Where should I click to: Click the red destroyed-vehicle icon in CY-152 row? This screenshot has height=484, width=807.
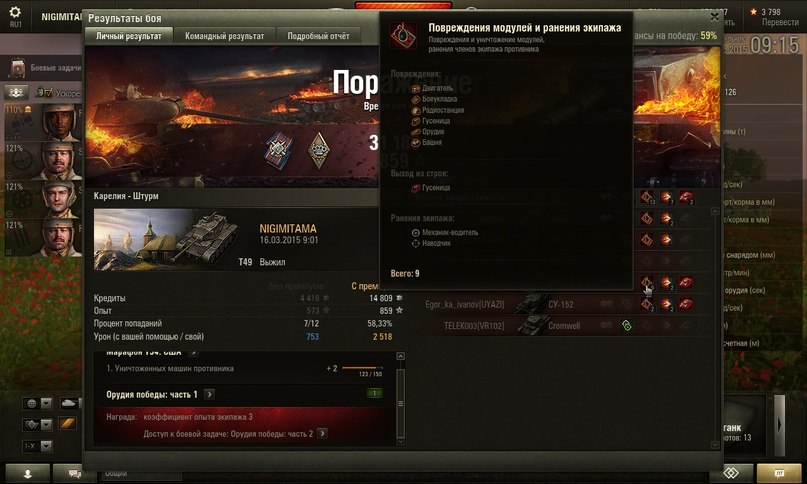(x=685, y=304)
